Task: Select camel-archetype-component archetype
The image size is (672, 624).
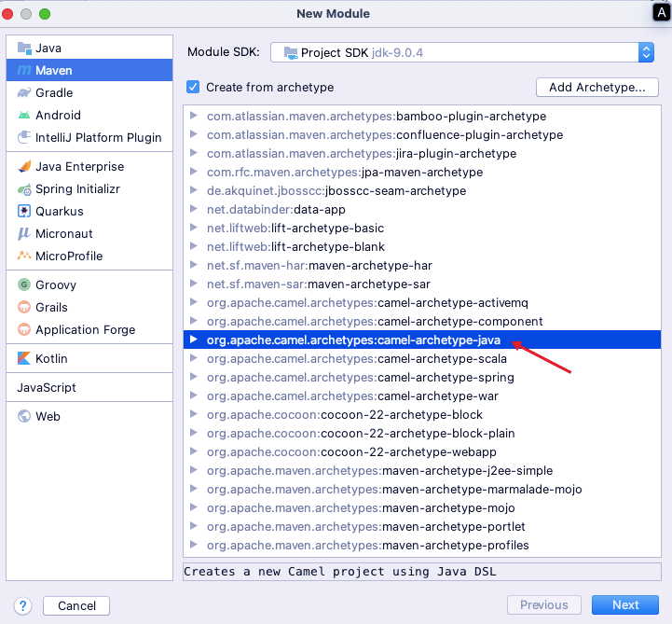Action: tap(422, 321)
